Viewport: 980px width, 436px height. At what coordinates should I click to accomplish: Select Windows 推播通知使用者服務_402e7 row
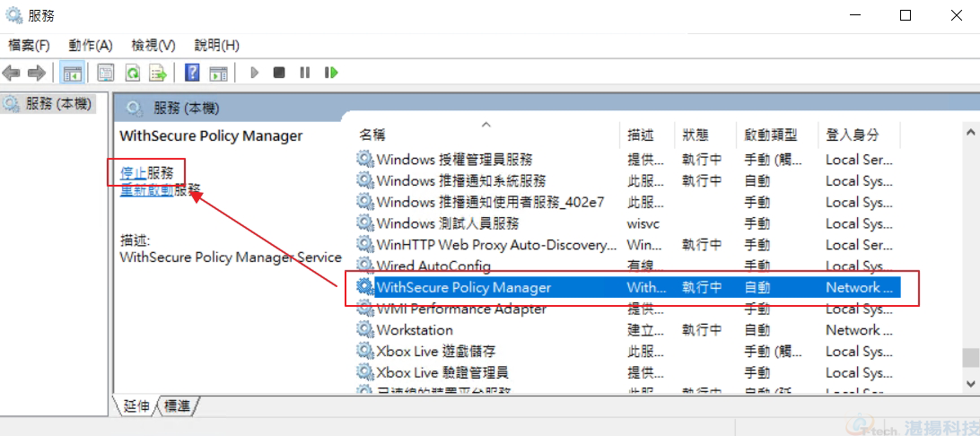point(627,203)
